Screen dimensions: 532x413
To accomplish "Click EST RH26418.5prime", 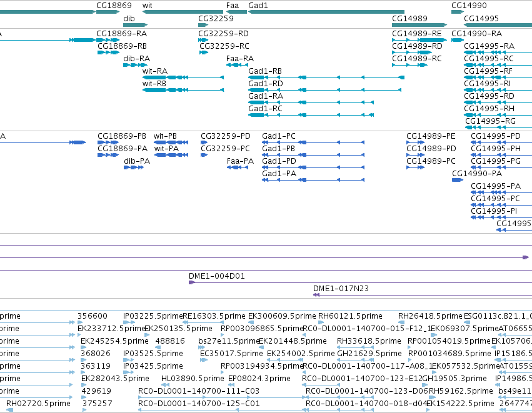I will click(401, 322).
